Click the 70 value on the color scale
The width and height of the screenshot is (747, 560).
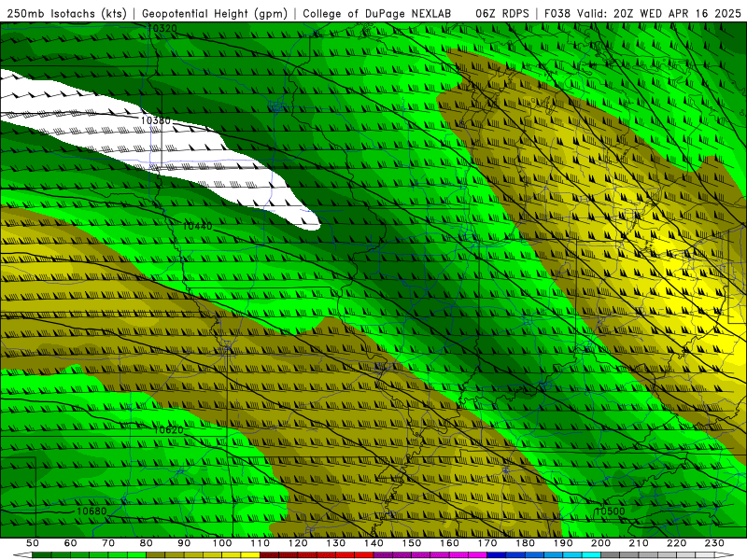[108, 543]
